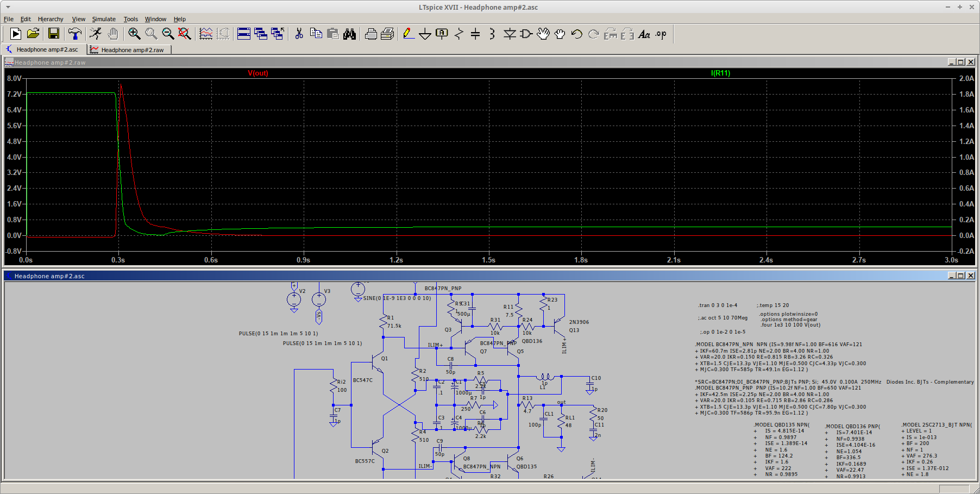Open the component gate-symbol library

pos(526,34)
